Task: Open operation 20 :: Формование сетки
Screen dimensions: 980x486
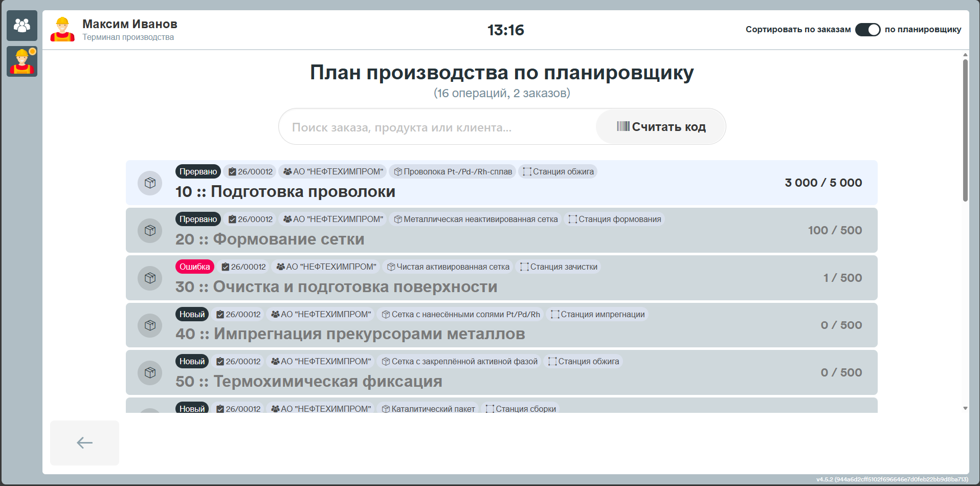Action: coord(502,230)
